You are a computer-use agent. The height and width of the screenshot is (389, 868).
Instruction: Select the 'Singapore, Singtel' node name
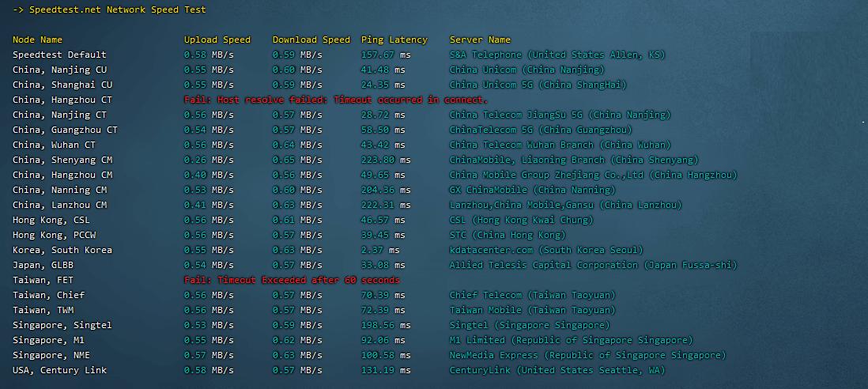[62, 325]
